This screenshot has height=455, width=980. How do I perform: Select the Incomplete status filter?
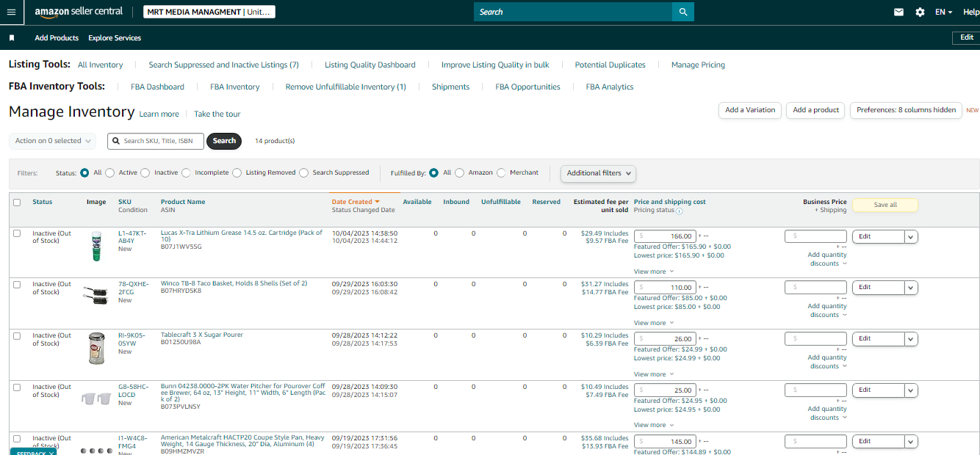click(187, 172)
